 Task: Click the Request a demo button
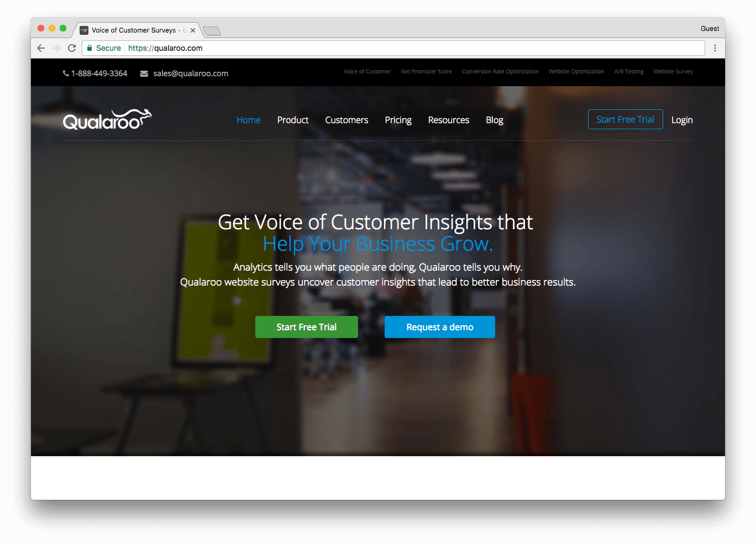tap(440, 327)
